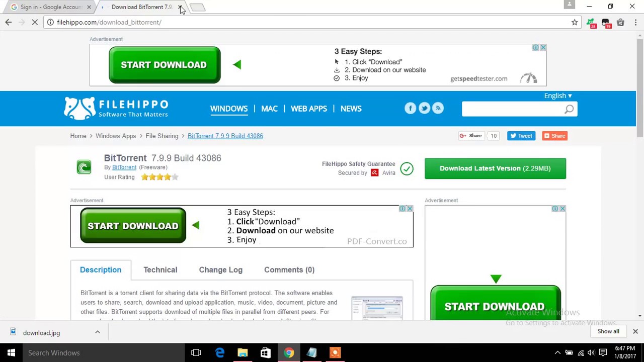Click the FileHippo logo

click(116, 108)
